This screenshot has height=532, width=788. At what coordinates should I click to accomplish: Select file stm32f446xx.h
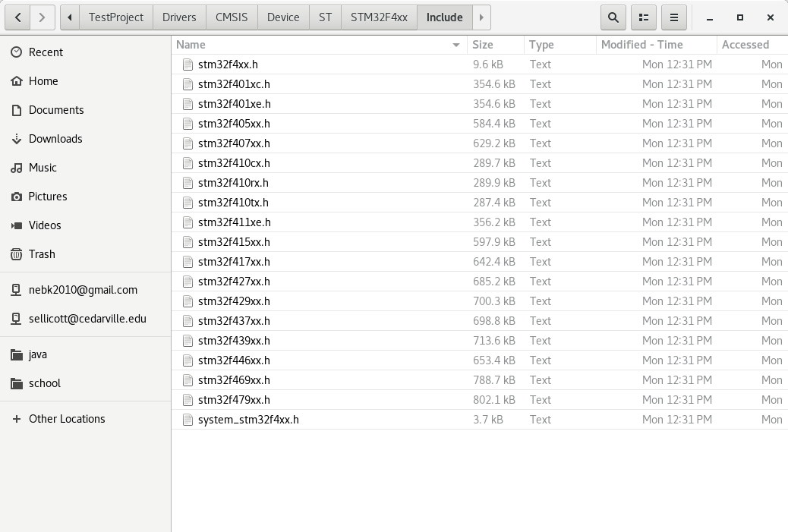click(480, 360)
